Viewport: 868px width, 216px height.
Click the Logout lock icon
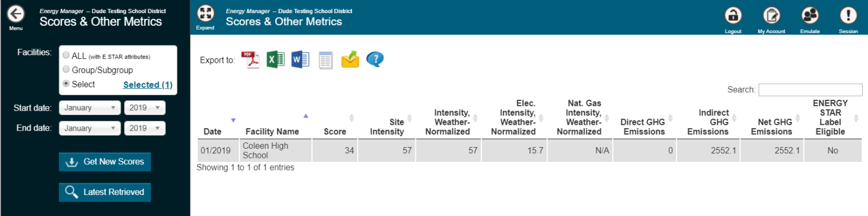tap(733, 15)
